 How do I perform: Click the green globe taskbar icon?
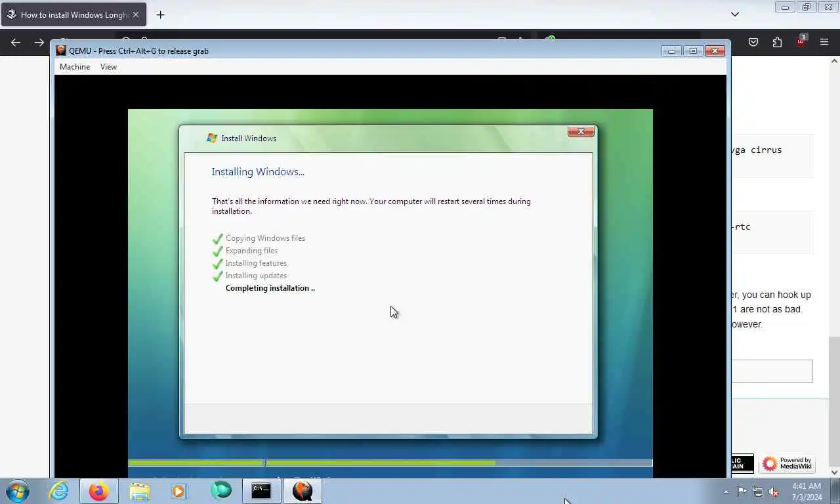pos(221,490)
